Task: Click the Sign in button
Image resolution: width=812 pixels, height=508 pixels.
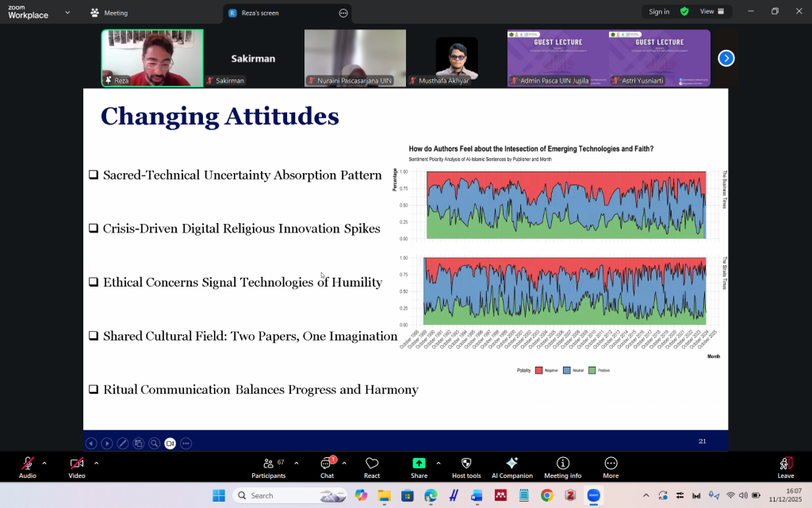Action: click(658, 12)
